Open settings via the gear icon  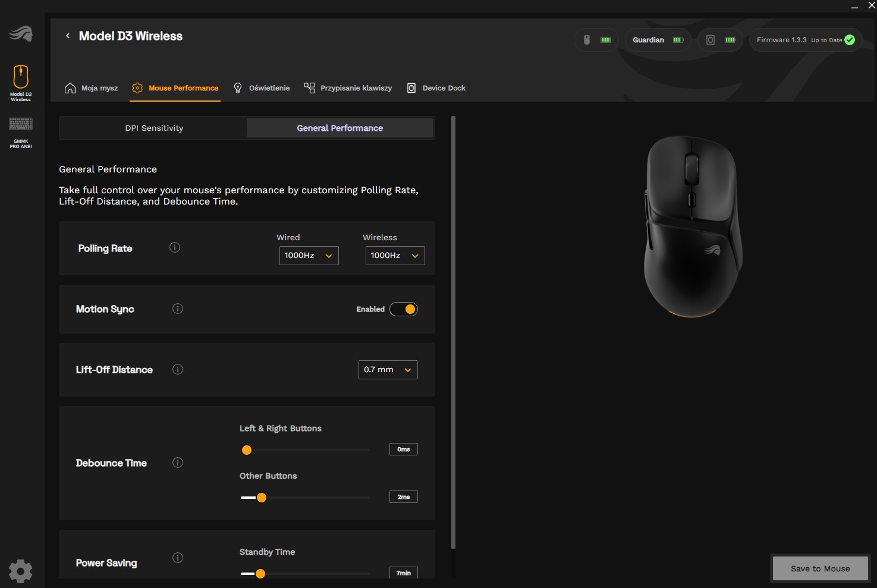point(21,571)
